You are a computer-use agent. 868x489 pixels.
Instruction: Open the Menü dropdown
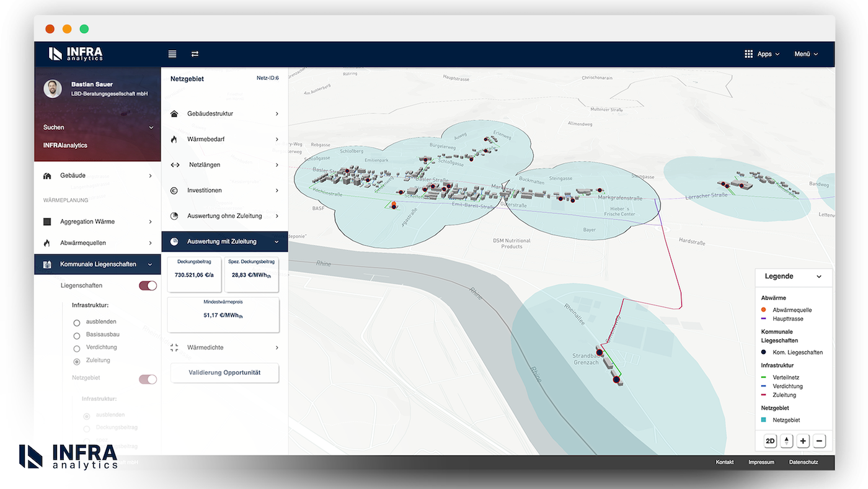point(806,54)
